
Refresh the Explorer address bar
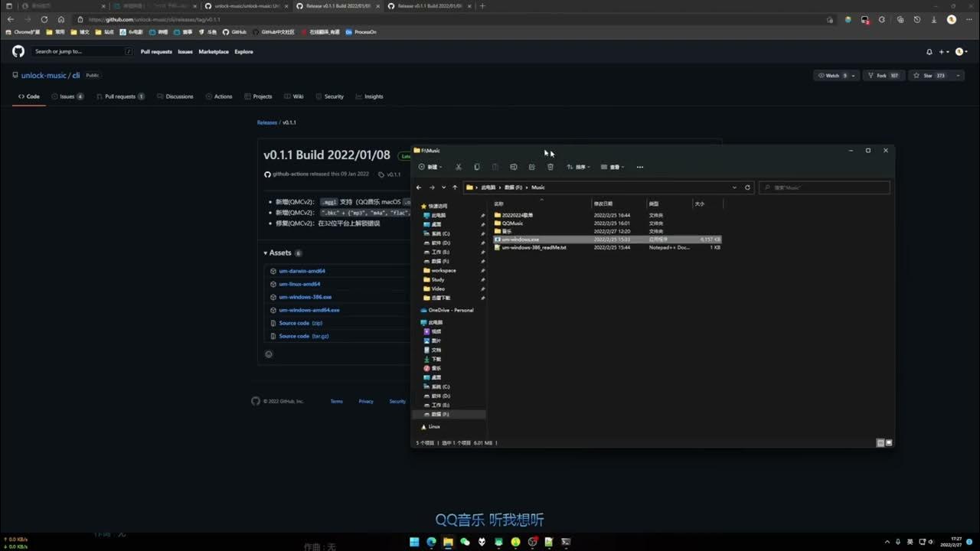(x=748, y=187)
